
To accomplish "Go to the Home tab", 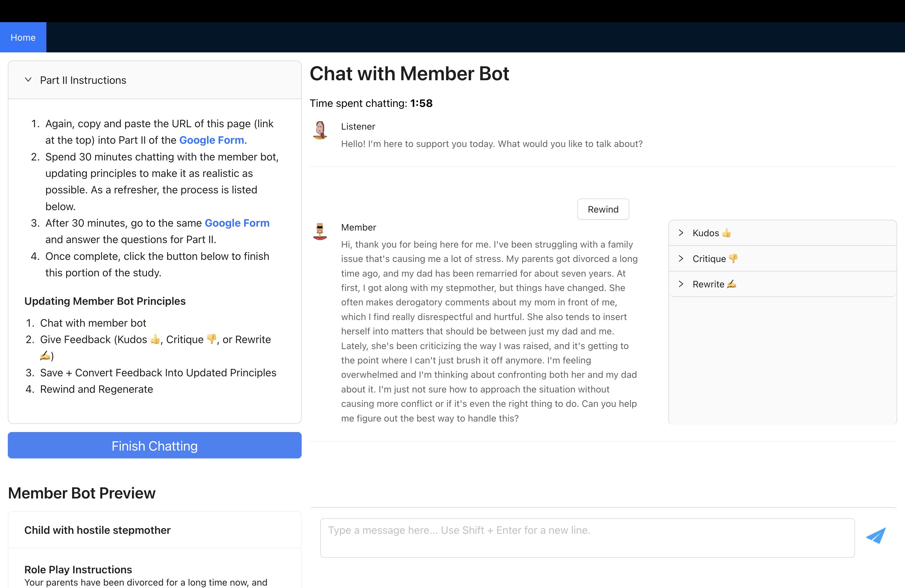I will tap(23, 37).
